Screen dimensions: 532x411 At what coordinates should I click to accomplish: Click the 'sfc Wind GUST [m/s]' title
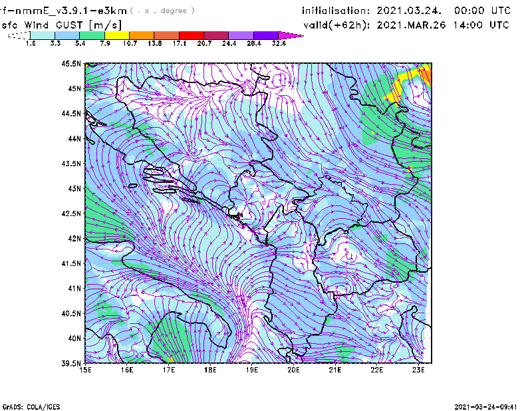click(x=61, y=25)
